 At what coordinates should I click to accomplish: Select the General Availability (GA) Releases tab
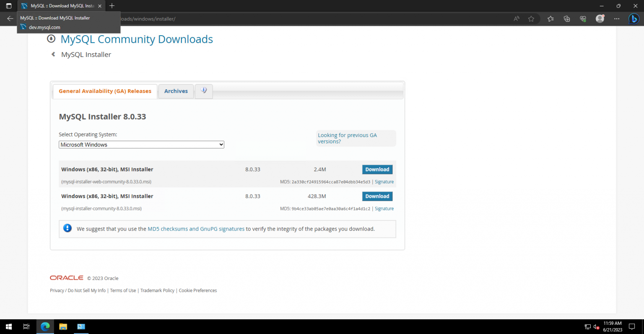105,91
